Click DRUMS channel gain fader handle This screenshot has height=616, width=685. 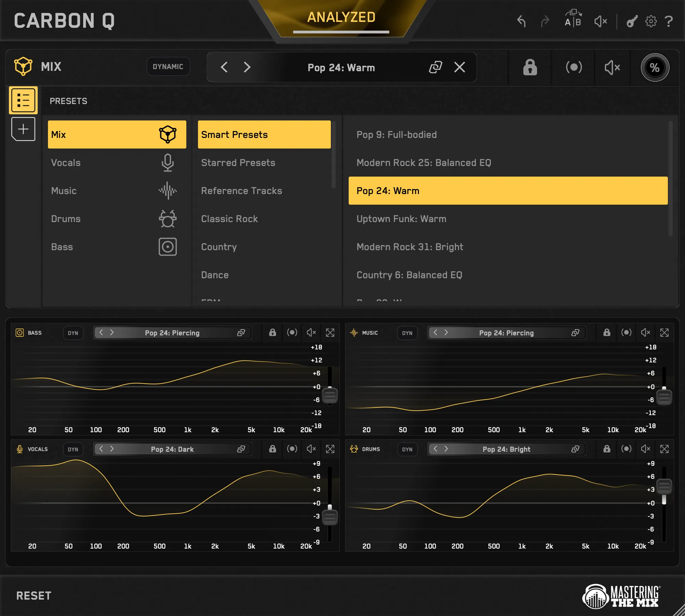[x=664, y=486]
